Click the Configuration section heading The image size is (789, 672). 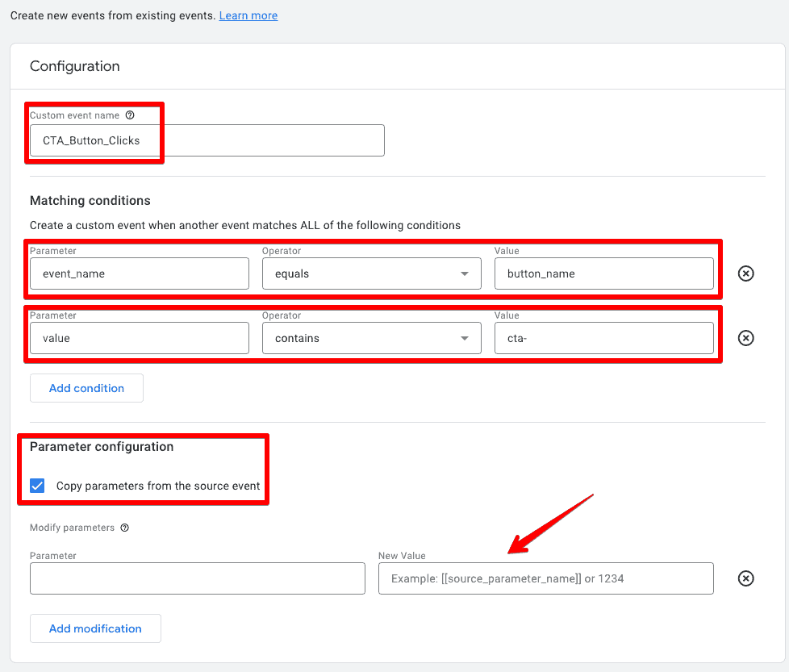click(x=74, y=66)
